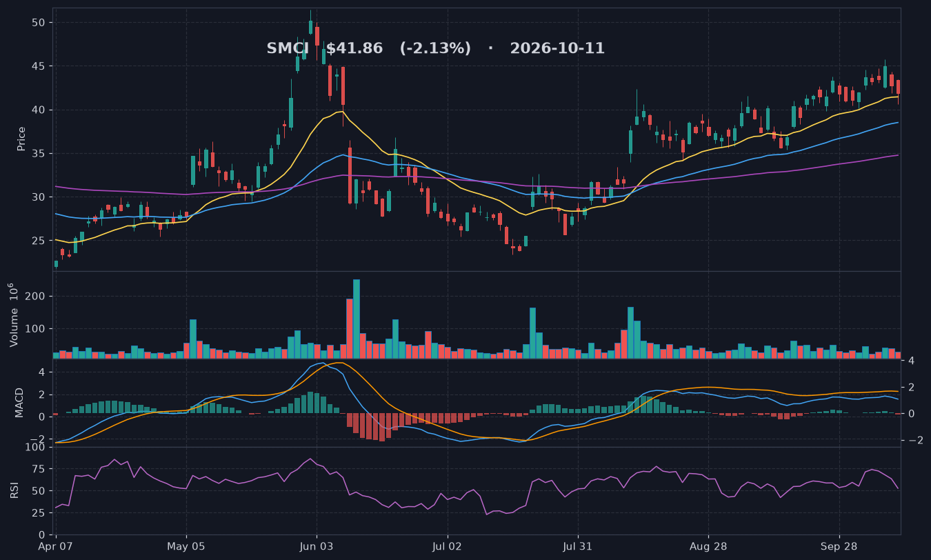Click the RSI axis value 25
Viewport: 931px width, 560px height.
39,513
